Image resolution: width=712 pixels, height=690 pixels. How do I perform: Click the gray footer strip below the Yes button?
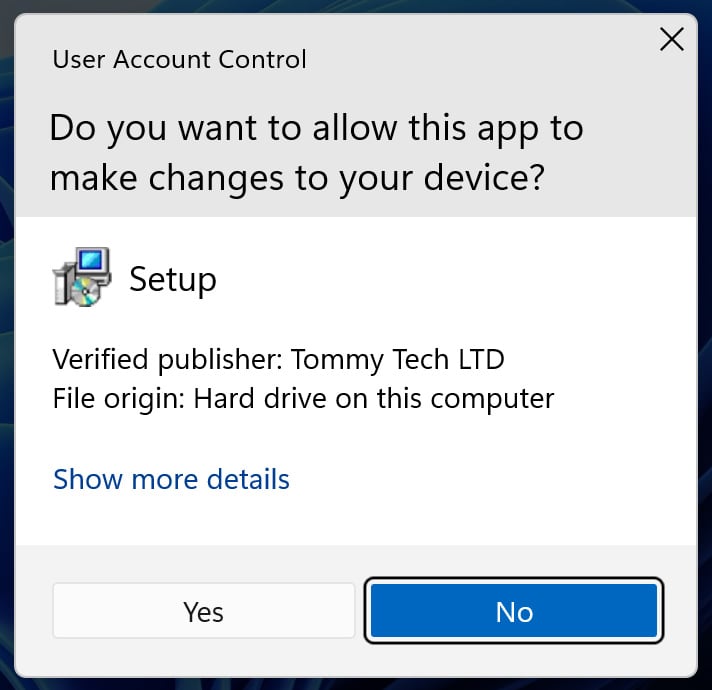pyautogui.click(x=203, y=656)
